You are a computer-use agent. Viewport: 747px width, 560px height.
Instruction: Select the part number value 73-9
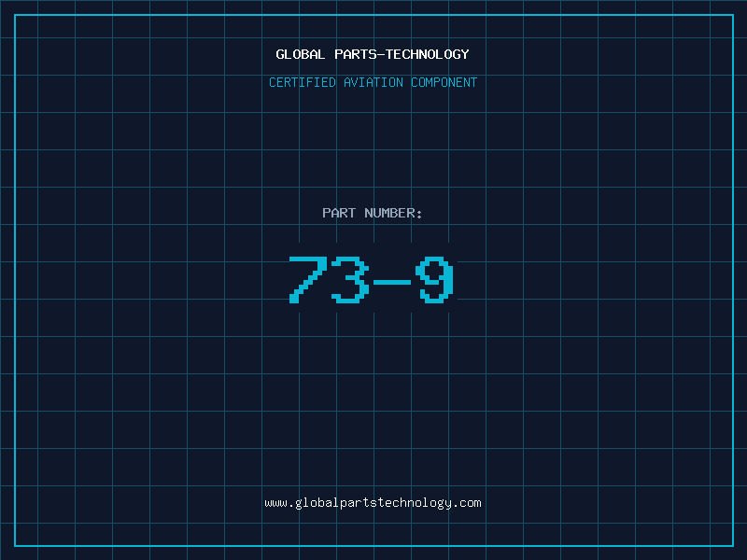[372, 279]
